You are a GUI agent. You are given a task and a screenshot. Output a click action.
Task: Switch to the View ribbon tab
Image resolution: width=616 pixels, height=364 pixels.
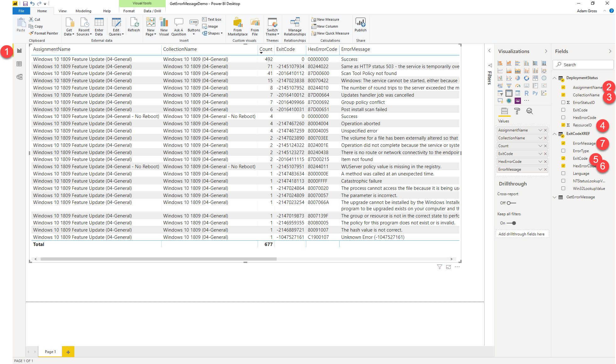point(62,11)
